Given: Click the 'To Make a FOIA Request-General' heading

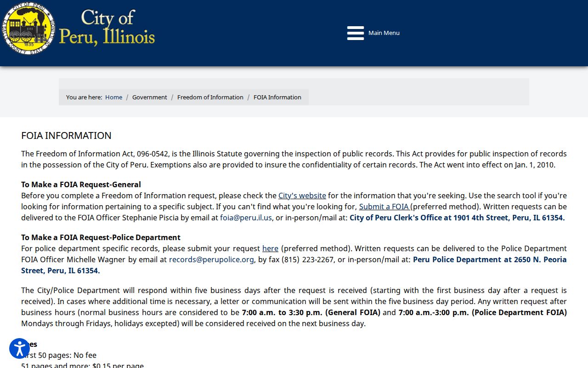Looking at the screenshot, I should pyautogui.click(x=81, y=184).
